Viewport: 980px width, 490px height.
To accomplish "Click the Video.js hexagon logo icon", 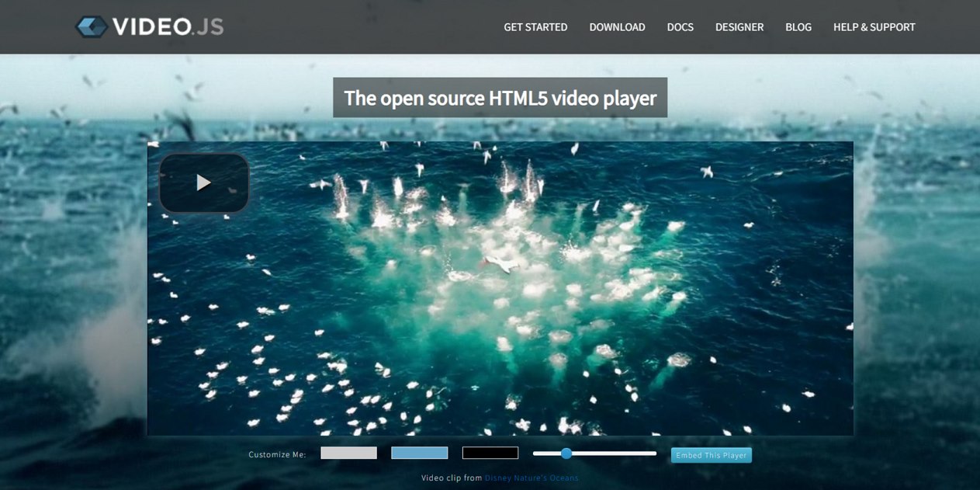I will point(92,27).
